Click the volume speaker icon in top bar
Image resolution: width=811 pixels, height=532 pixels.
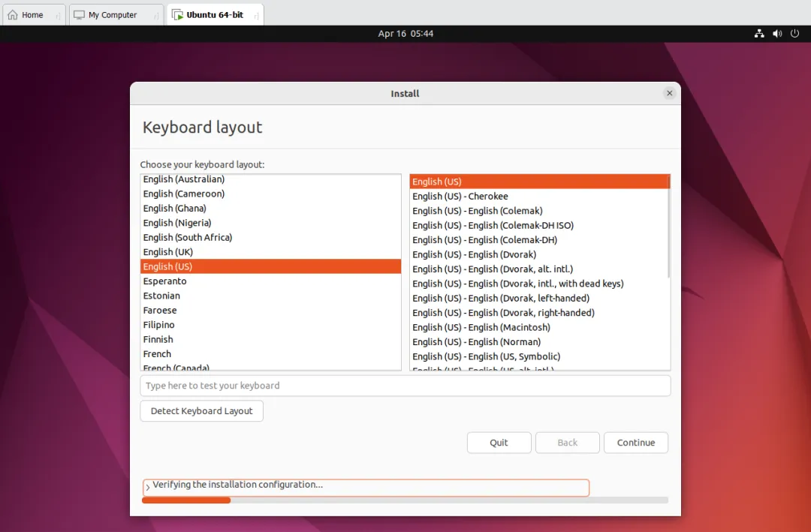coord(777,34)
